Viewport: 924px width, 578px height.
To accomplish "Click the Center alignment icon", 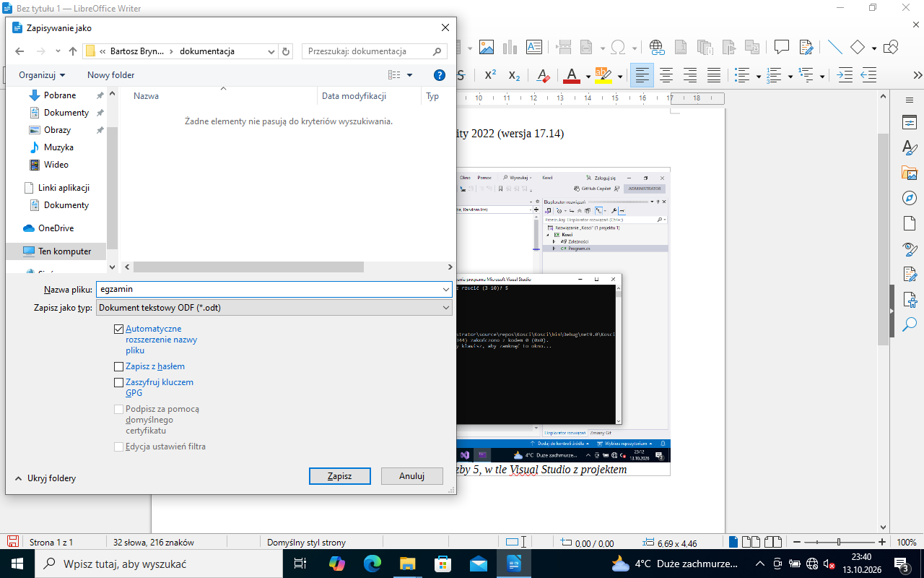I will [666, 74].
